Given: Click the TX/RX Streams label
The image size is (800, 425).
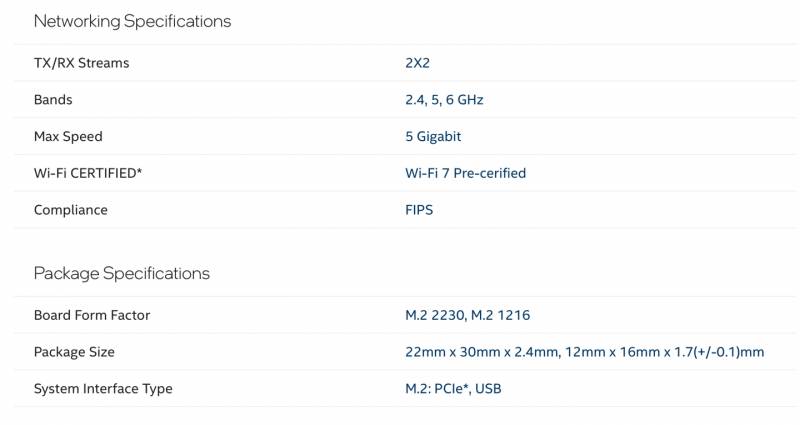Looking at the screenshot, I should point(81,63).
